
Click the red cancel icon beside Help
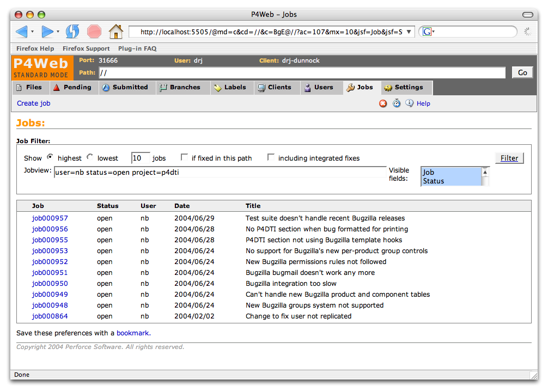pyautogui.click(x=383, y=103)
